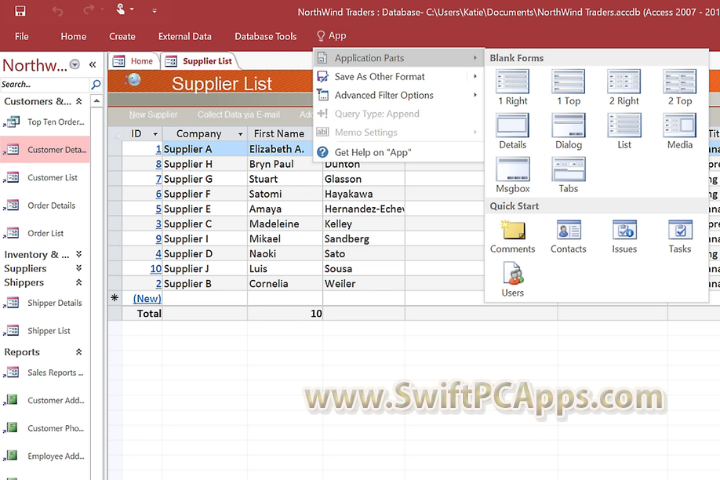The image size is (720, 480).
Task: Click the navigation pane Search field
Action: coord(44,85)
